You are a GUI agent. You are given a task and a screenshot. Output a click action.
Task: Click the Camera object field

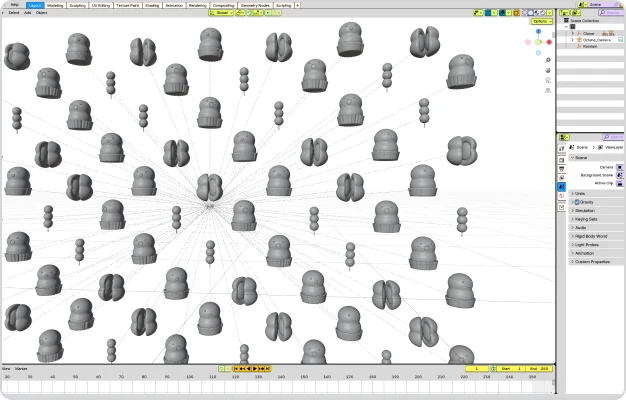click(620, 167)
